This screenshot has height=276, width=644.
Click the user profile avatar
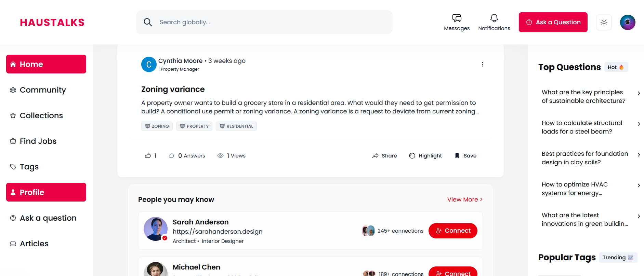(x=628, y=22)
